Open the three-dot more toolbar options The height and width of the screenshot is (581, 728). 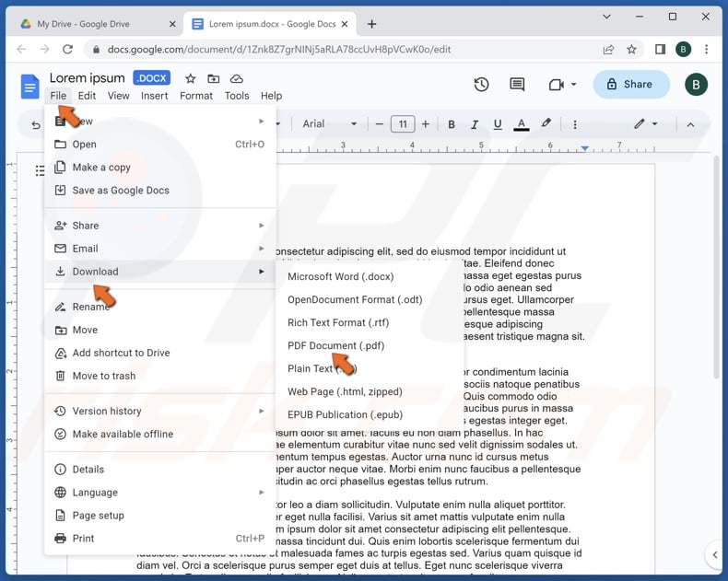[x=575, y=124]
